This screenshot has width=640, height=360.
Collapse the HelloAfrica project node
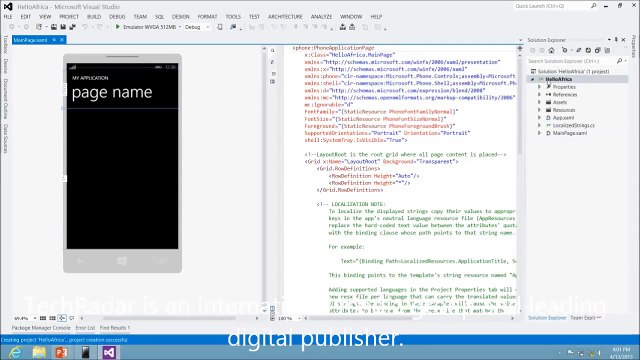pos(532,79)
